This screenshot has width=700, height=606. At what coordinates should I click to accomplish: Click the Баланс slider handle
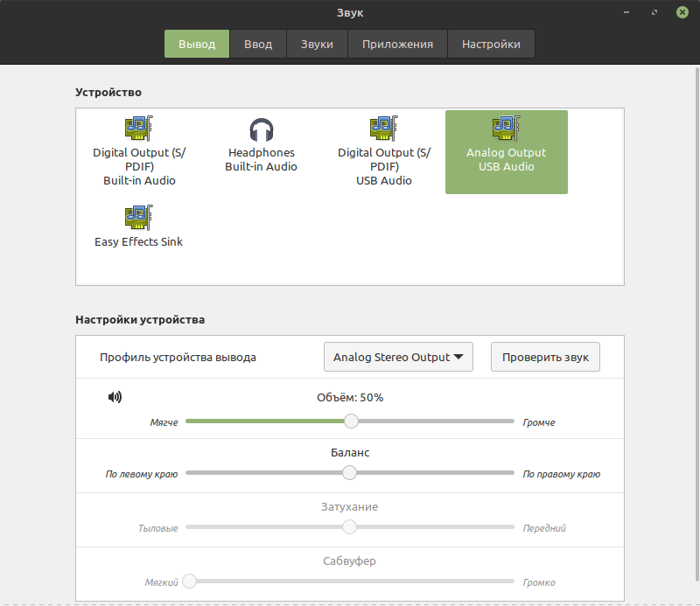[x=349, y=472]
